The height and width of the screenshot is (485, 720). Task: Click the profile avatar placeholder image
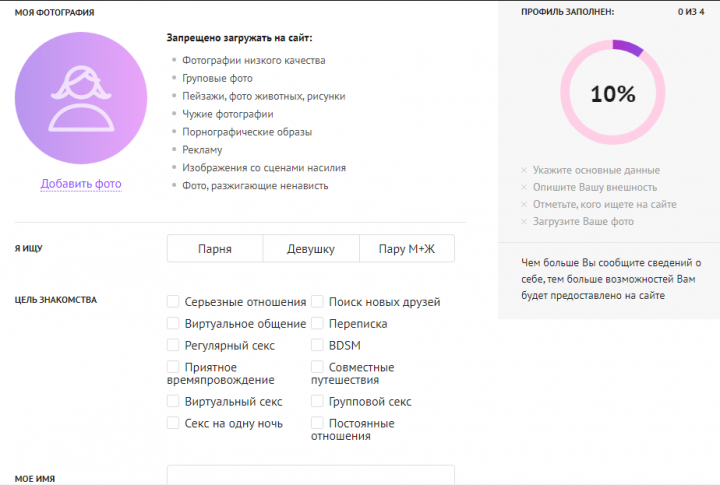click(x=81, y=97)
